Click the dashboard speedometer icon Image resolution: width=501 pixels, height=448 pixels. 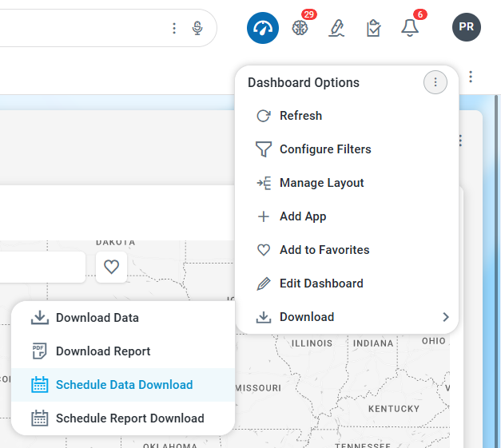(x=262, y=28)
